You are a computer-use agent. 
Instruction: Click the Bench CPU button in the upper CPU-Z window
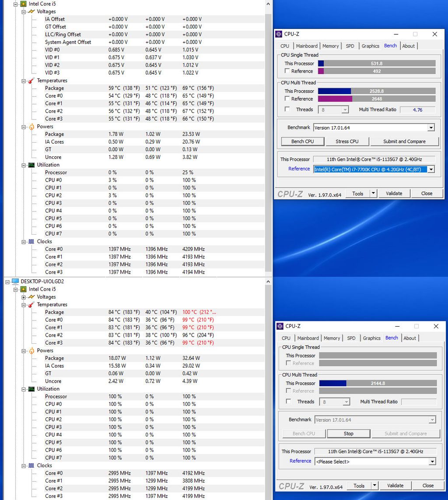click(x=303, y=141)
